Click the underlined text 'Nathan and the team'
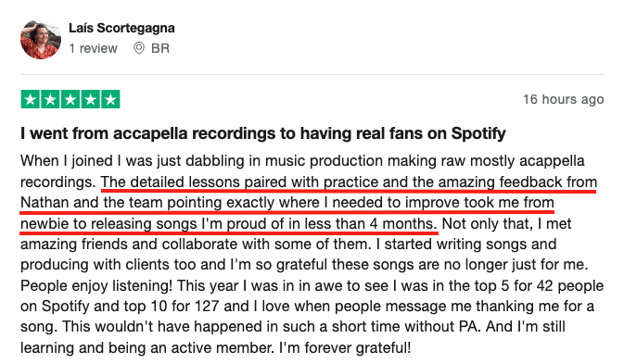This screenshot has width=624, height=364. tap(91, 203)
